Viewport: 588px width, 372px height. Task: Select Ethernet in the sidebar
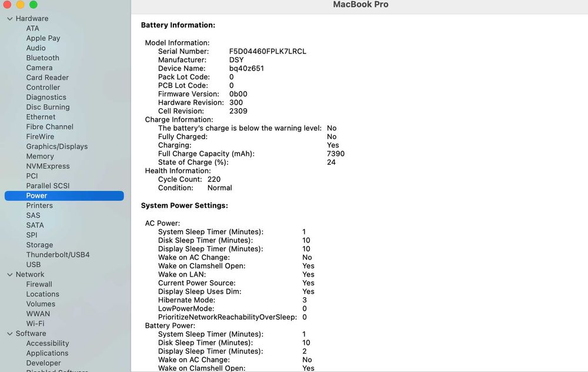pyautogui.click(x=41, y=117)
